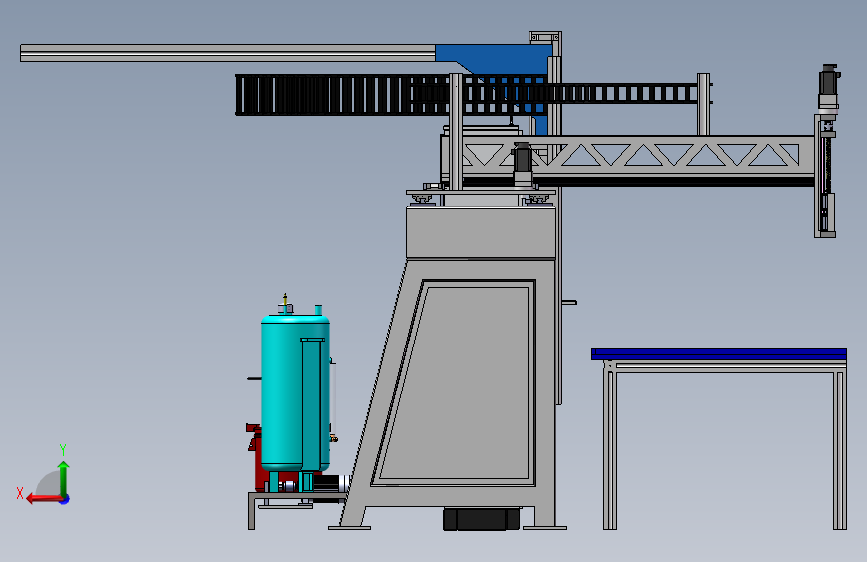This screenshot has width=867, height=562.
Task: Select the long gray rail at top left
Action: coord(228,53)
